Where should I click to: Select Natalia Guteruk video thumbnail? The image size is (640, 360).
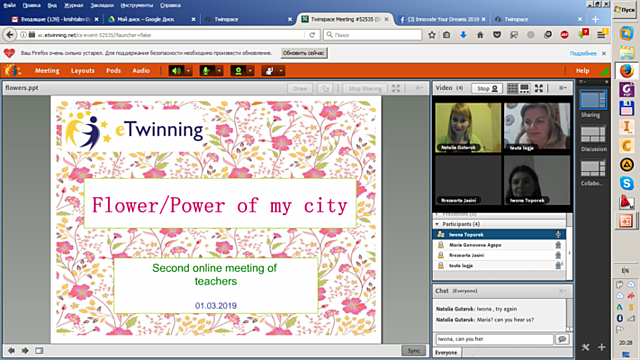[x=468, y=128]
